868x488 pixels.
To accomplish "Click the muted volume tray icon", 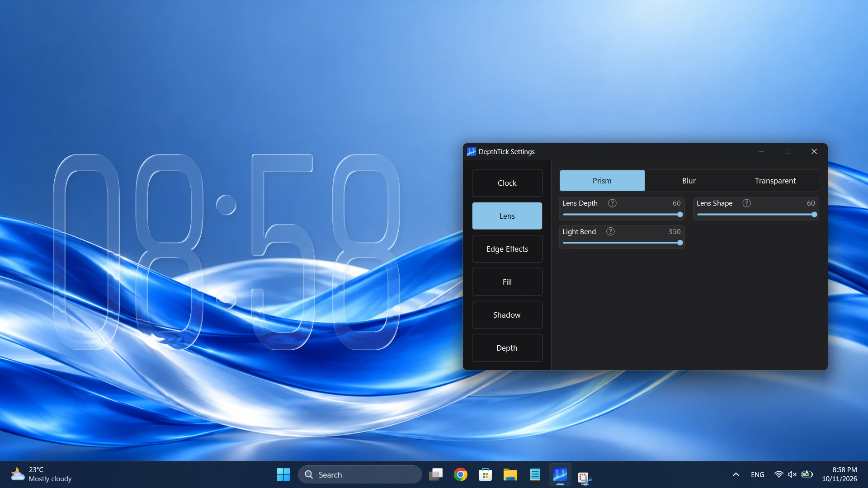I will pyautogui.click(x=792, y=474).
